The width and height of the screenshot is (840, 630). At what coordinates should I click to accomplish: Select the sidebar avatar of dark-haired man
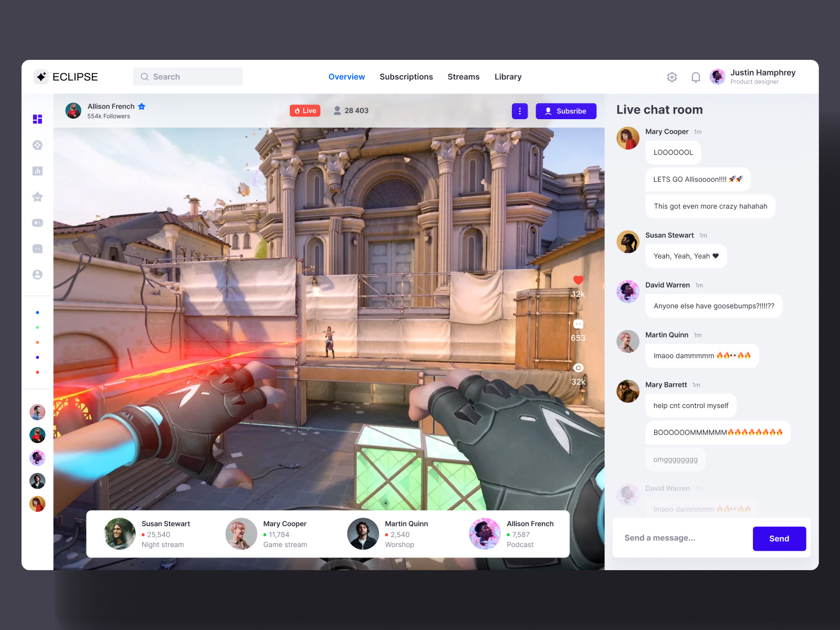(x=37, y=481)
